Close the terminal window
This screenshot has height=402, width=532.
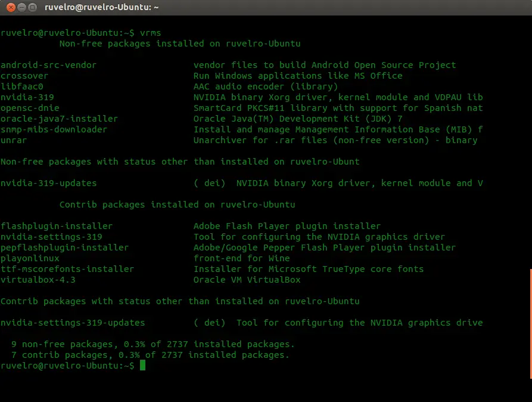(11, 8)
